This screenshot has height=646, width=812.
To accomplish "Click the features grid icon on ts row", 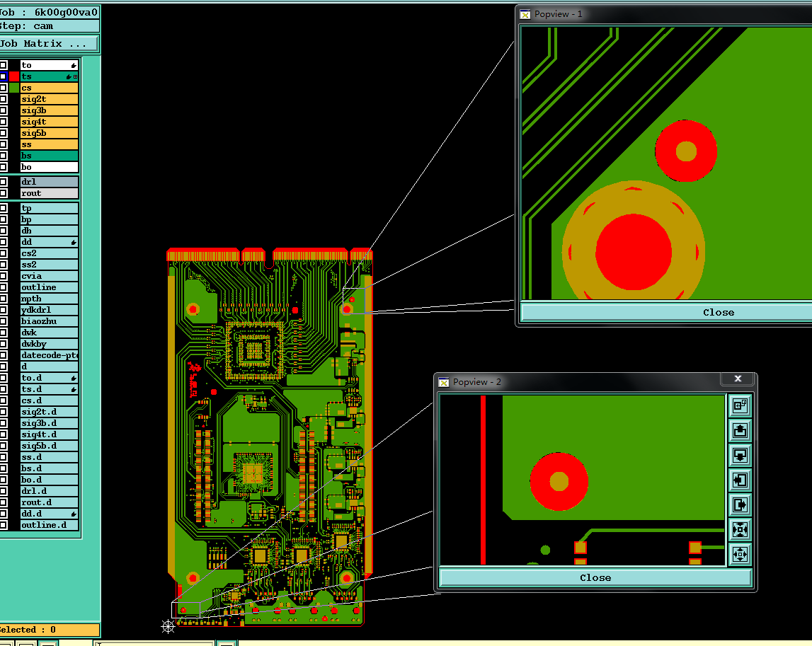I will point(75,76).
